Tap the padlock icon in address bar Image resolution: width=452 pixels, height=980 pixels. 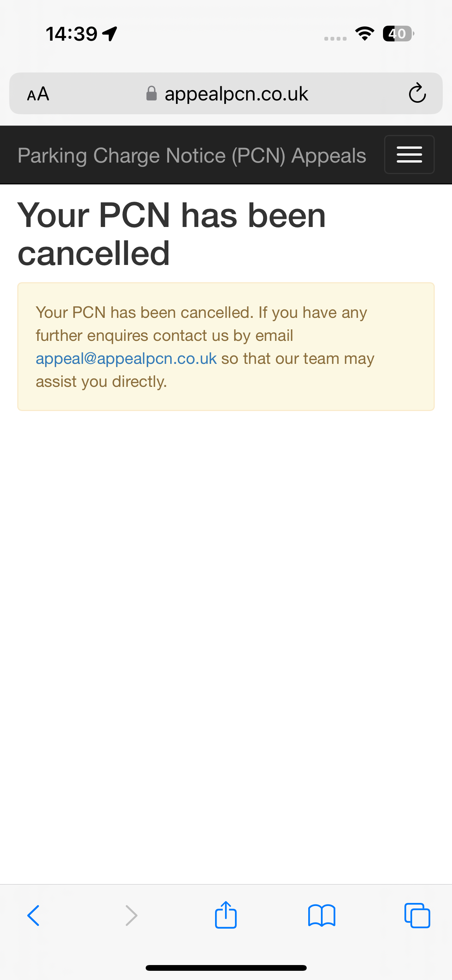[x=151, y=93]
